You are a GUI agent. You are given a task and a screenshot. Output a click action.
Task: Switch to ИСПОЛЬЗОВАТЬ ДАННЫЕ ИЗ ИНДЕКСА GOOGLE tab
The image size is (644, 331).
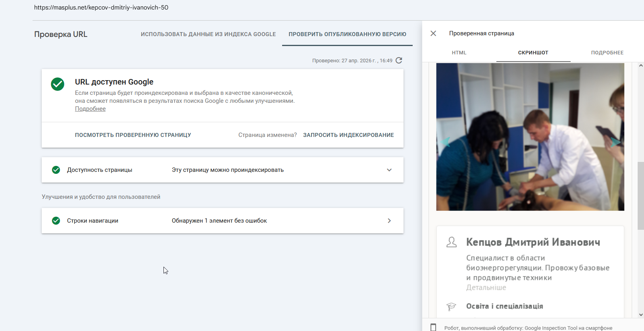tap(208, 34)
